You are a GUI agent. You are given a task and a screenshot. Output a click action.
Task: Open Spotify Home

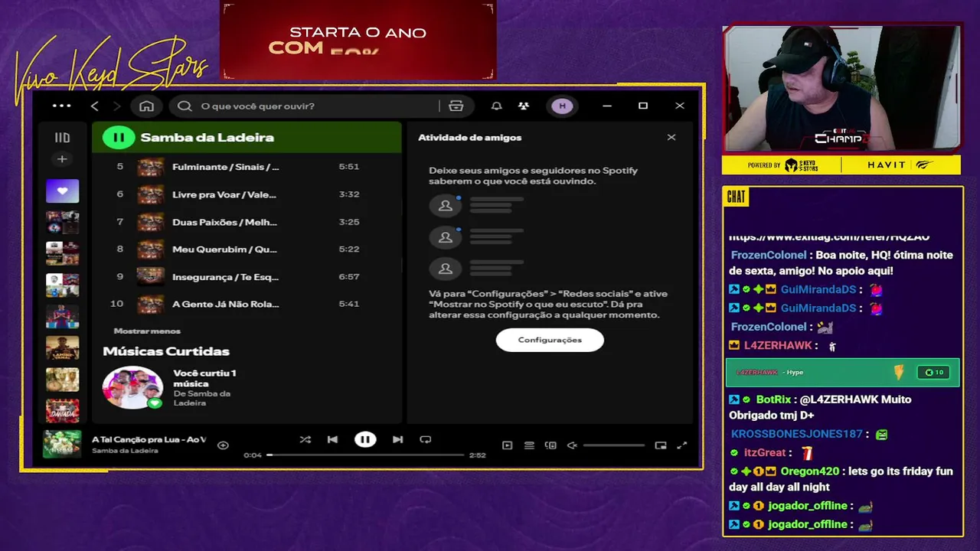pos(146,106)
